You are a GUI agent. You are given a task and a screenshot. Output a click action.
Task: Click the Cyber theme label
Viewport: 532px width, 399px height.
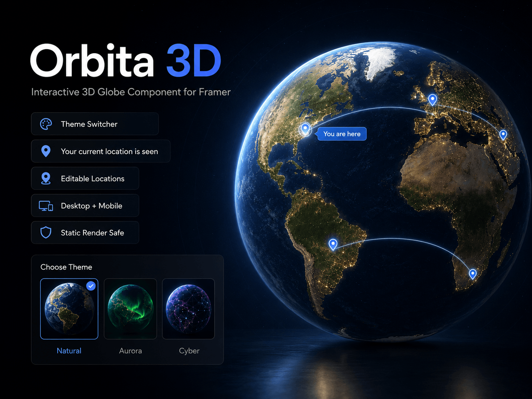click(x=189, y=351)
